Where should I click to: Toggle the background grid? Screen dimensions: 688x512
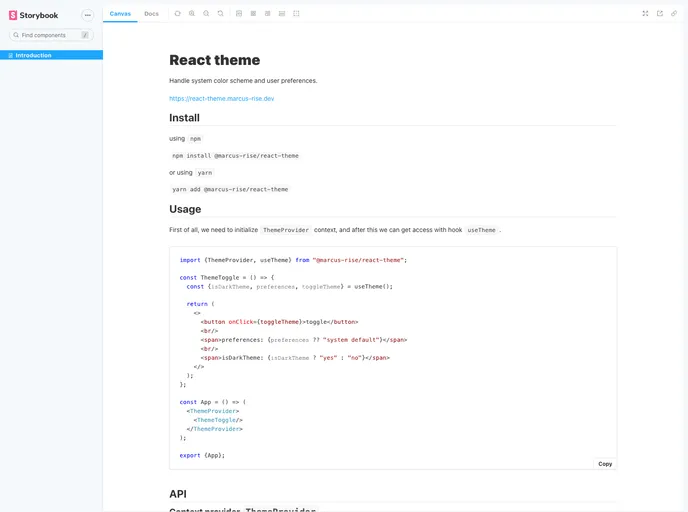(253, 14)
